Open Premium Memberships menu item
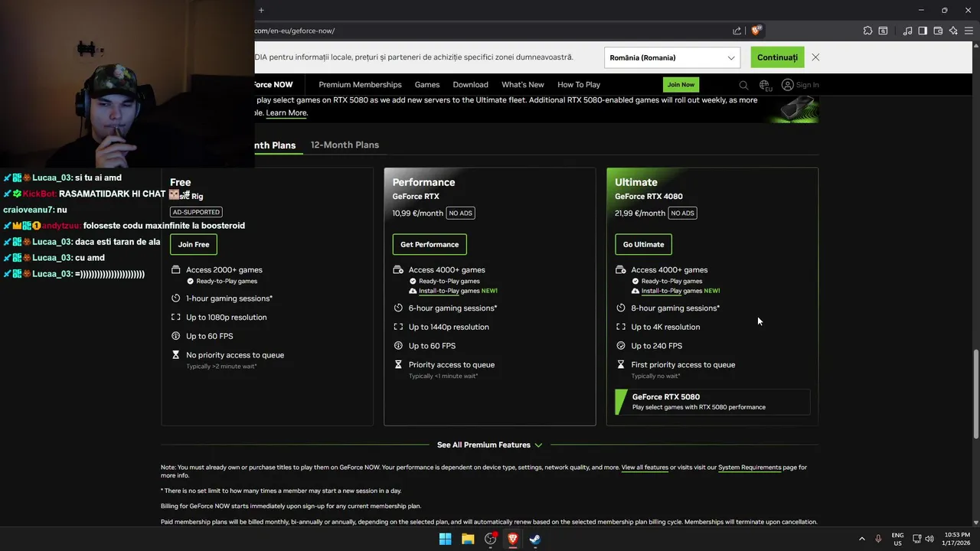Viewport: 980px width, 551px height. pyautogui.click(x=360, y=85)
